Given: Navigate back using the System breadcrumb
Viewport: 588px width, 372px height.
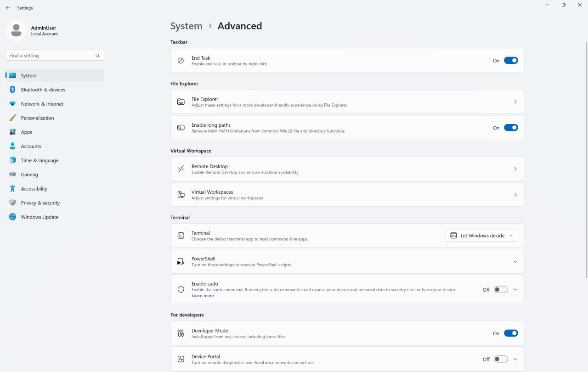Looking at the screenshot, I should 186,26.
